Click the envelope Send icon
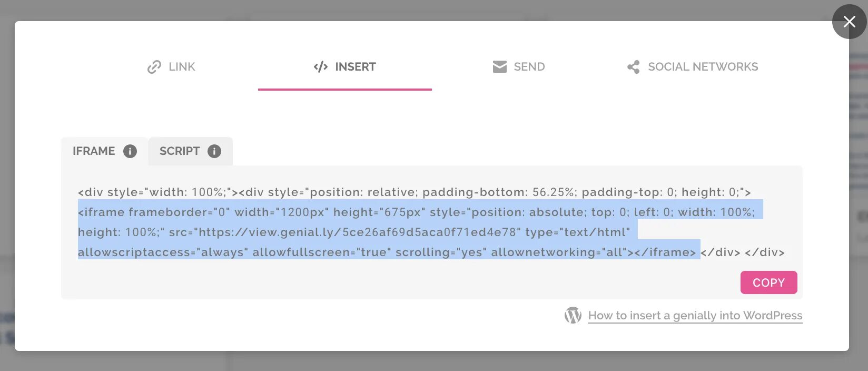The height and width of the screenshot is (371, 868). coord(499,67)
